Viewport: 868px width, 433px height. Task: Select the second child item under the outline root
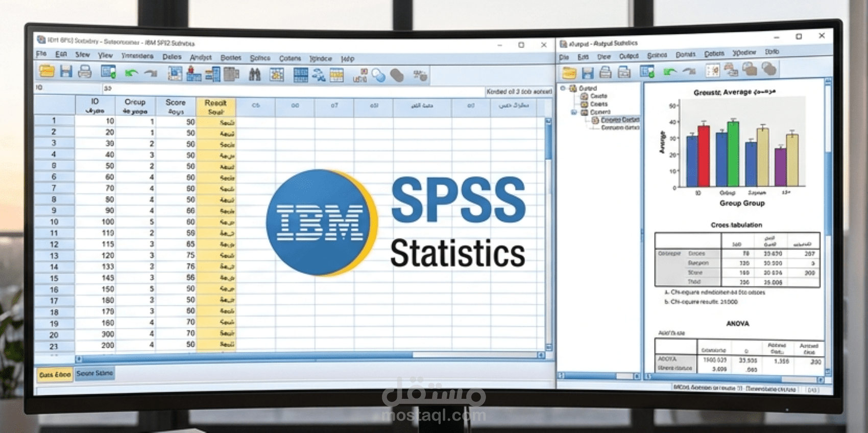(x=599, y=104)
